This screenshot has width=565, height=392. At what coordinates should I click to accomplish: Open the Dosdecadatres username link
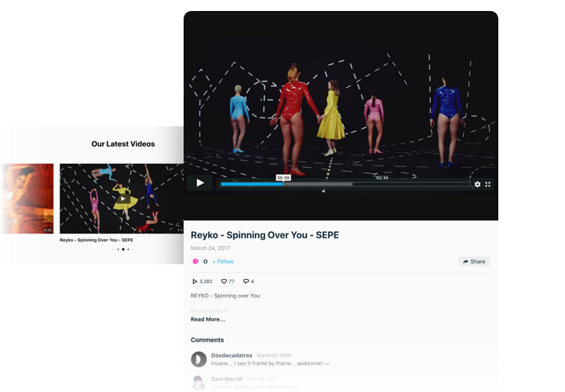(231, 355)
